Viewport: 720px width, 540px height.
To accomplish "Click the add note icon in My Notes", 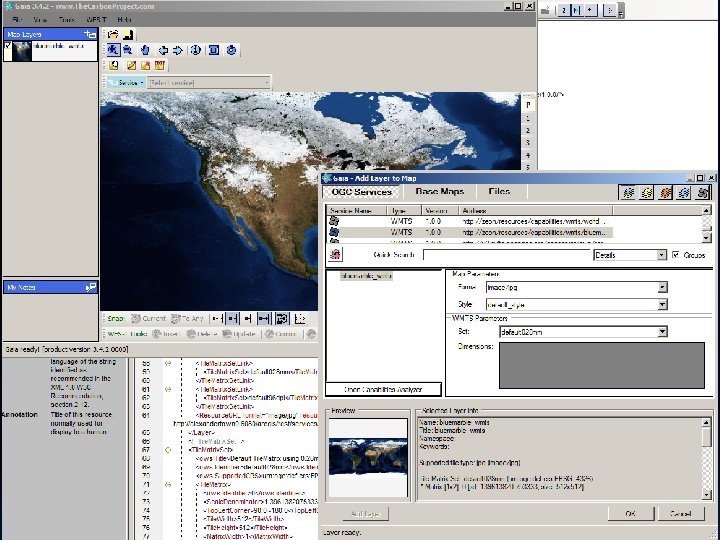I will point(91,287).
